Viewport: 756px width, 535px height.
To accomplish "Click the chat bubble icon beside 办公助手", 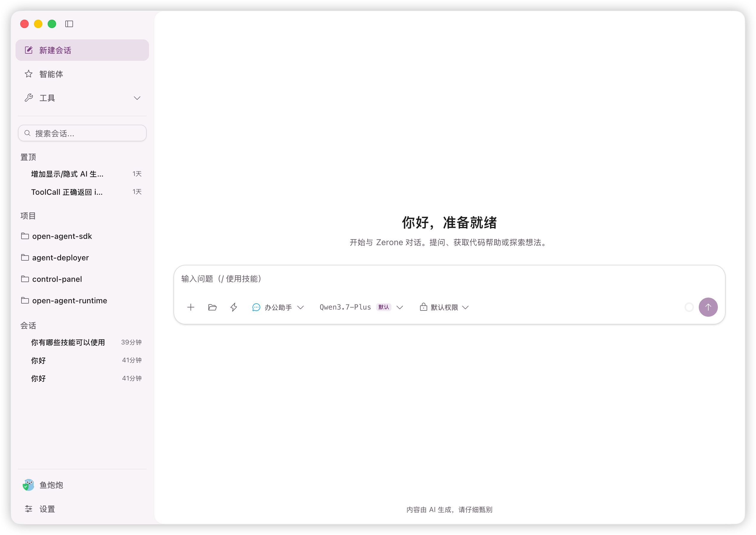I will point(256,307).
